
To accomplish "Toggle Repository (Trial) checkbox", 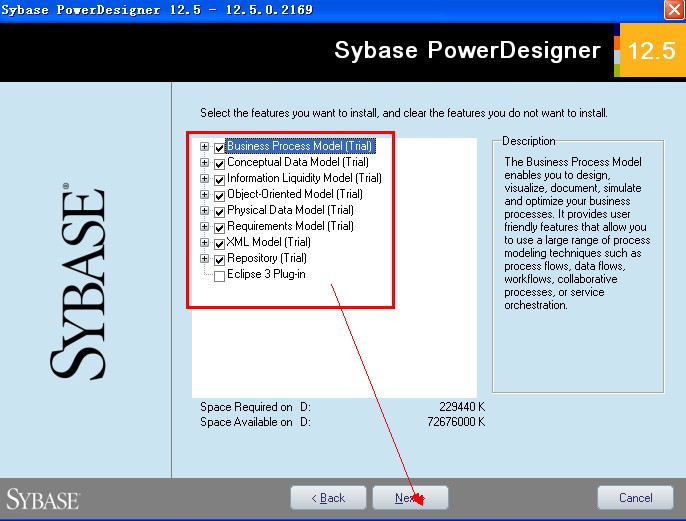I will tap(219, 260).
